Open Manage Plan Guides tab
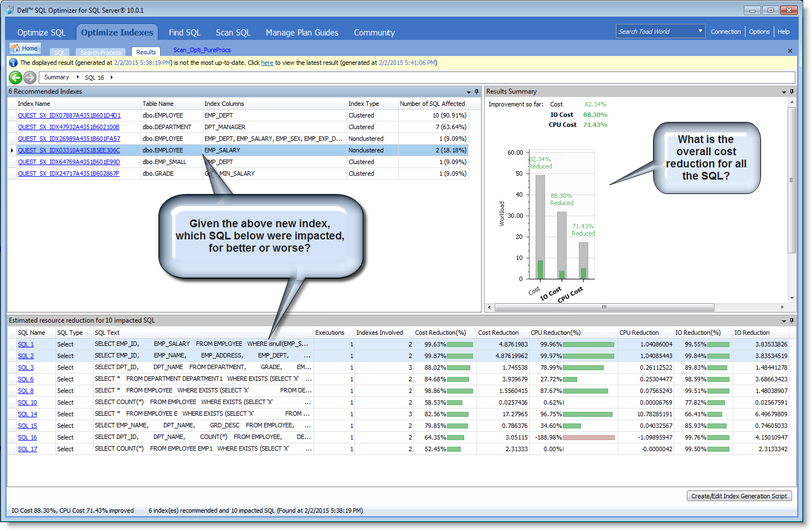The height and width of the screenshot is (531, 812). tap(302, 33)
